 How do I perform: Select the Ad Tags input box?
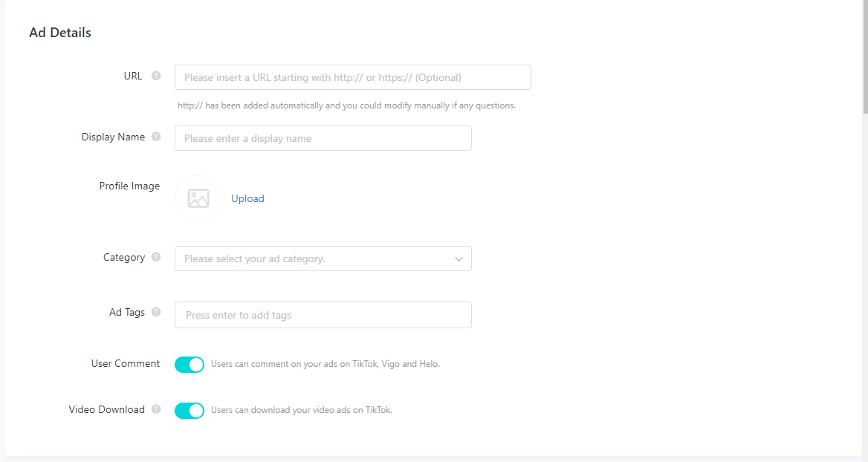coord(323,315)
